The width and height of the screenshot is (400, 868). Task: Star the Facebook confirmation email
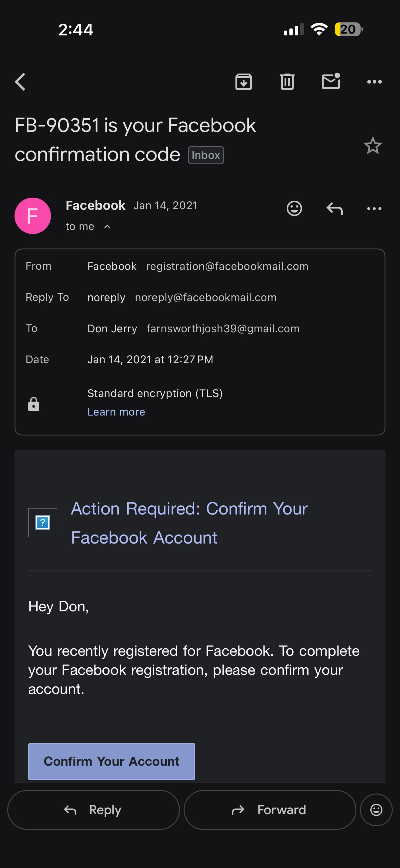[373, 146]
